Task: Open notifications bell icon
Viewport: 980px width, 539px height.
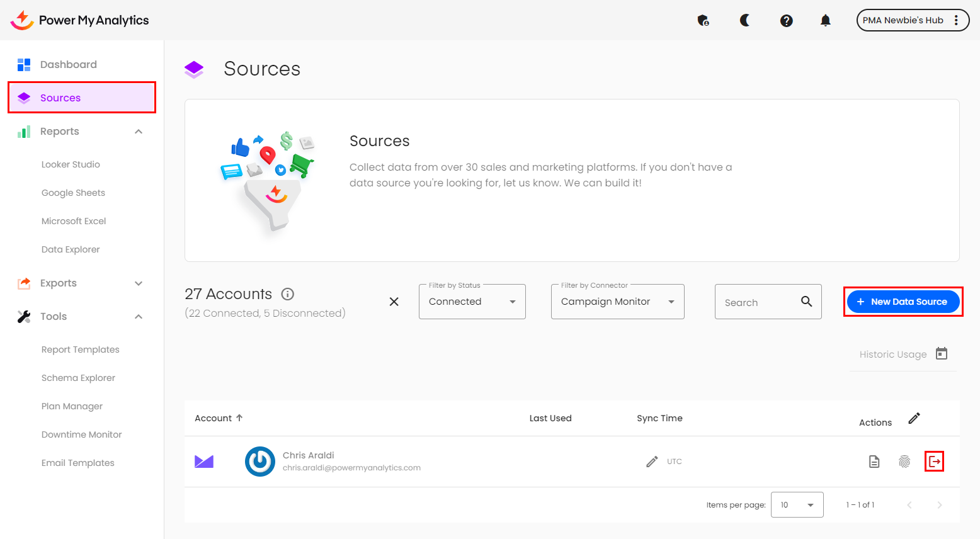Action: tap(825, 21)
